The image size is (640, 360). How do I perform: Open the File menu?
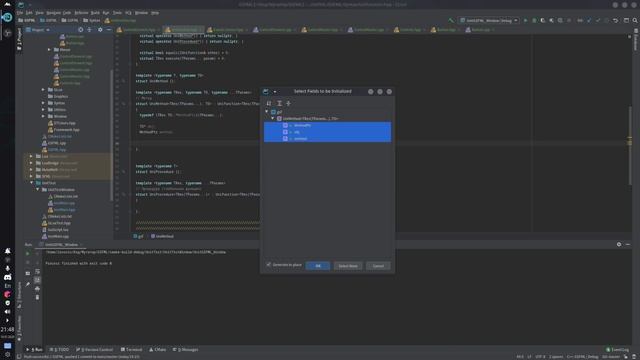tap(20, 13)
